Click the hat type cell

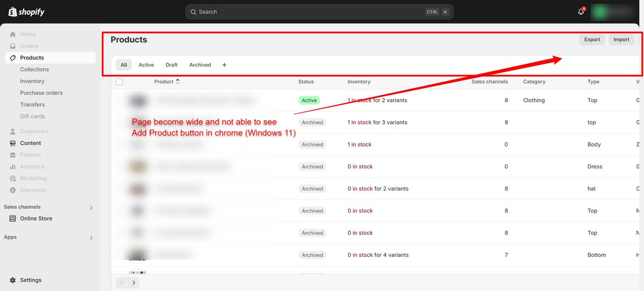(x=591, y=189)
